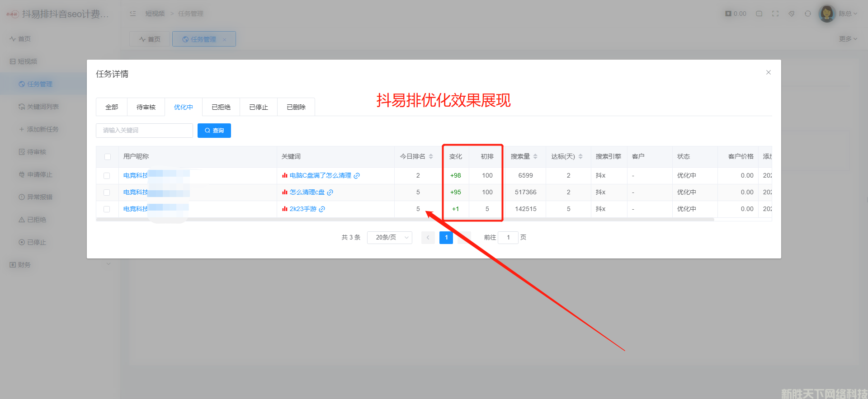
Task: Click the 请输入关键词 search input field
Action: click(x=144, y=131)
